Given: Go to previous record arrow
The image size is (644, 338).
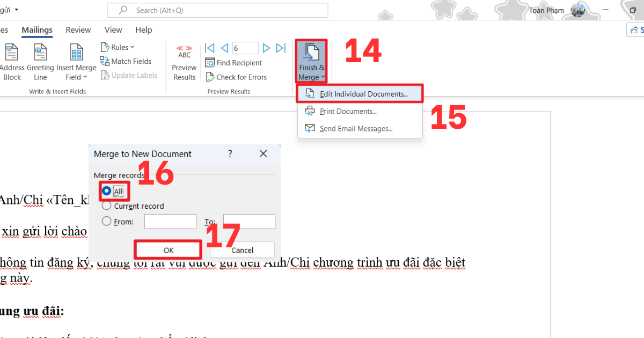Looking at the screenshot, I should click(x=224, y=48).
